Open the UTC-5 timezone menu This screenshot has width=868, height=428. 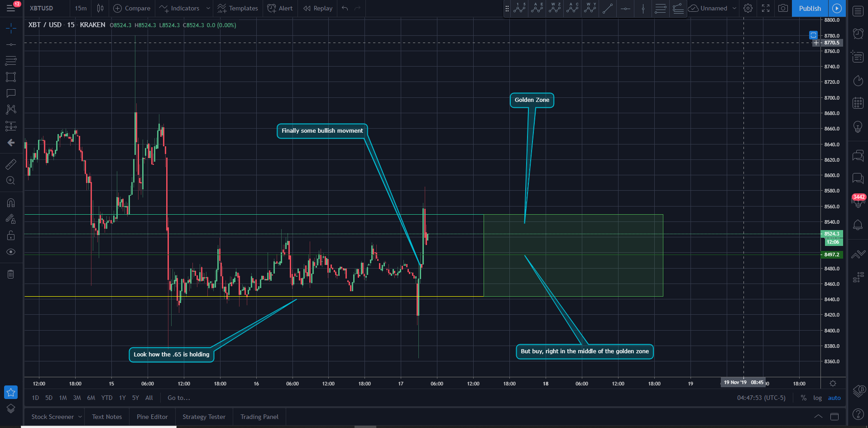tap(761, 398)
